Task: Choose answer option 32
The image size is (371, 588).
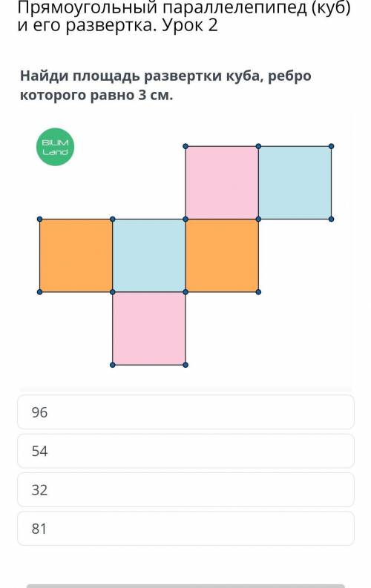Action: tap(185, 489)
